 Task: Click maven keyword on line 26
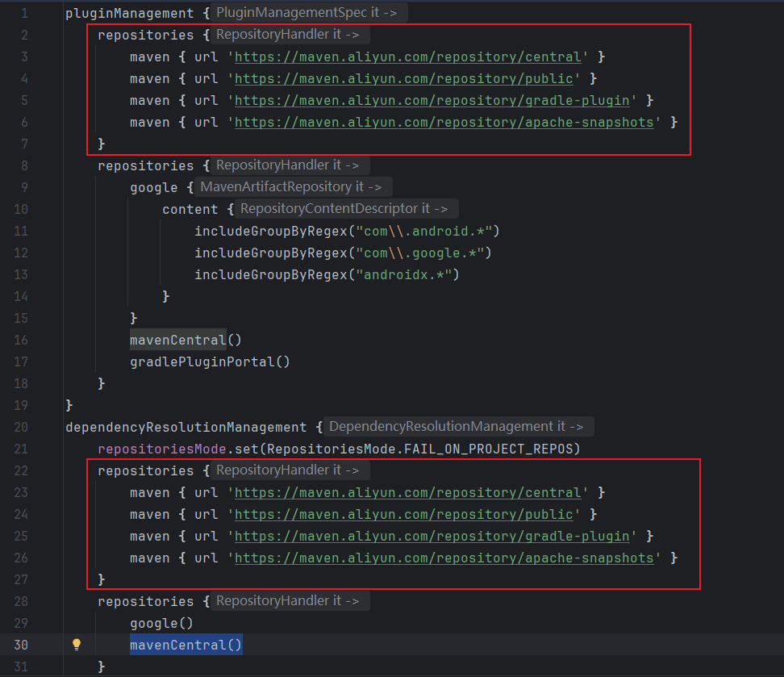(x=150, y=558)
